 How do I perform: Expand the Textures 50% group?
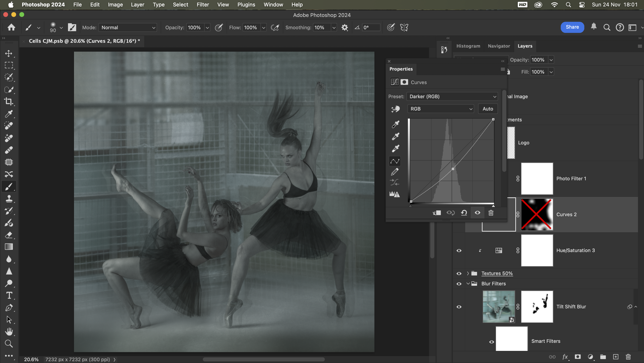point(468,273)
